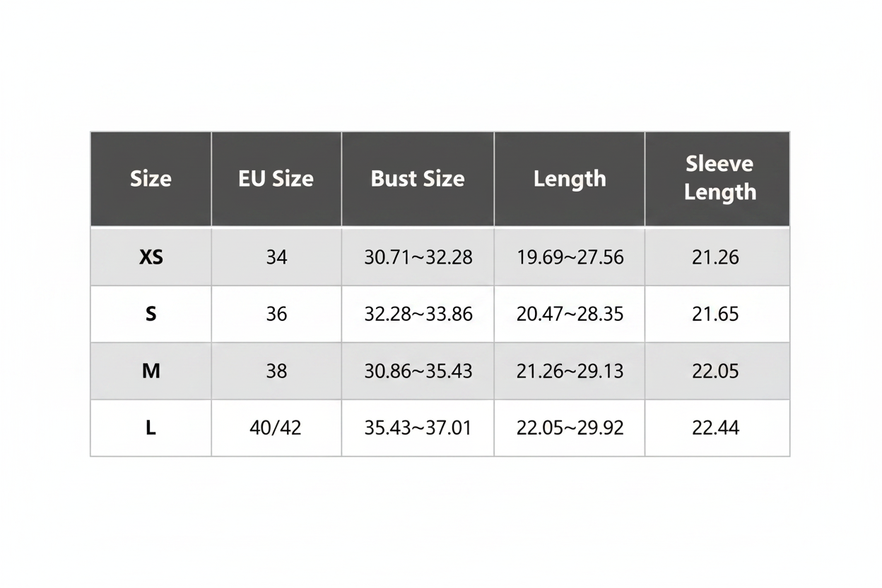
Task: Click bust size 35.43~37.01 cell
Action: 418,428
